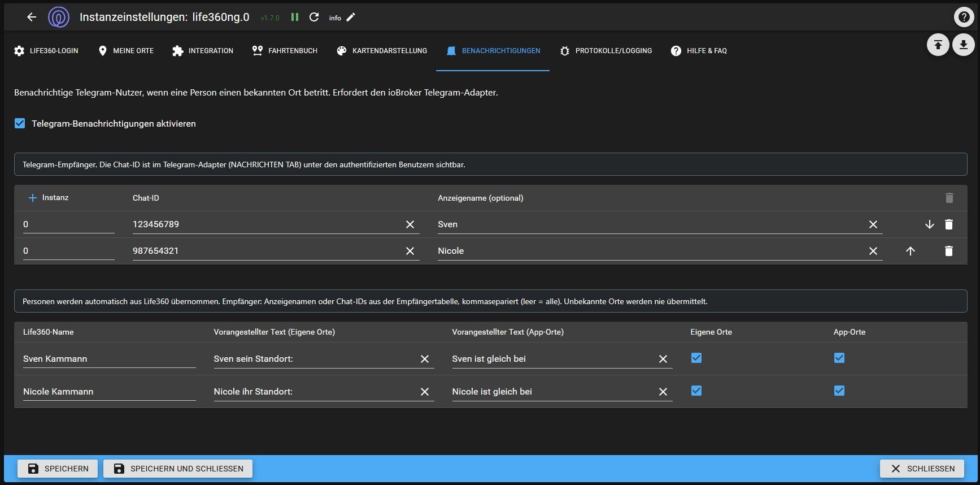
Task: Clear 'Sven ist gleich bei' text
Action: coord(663,359)
